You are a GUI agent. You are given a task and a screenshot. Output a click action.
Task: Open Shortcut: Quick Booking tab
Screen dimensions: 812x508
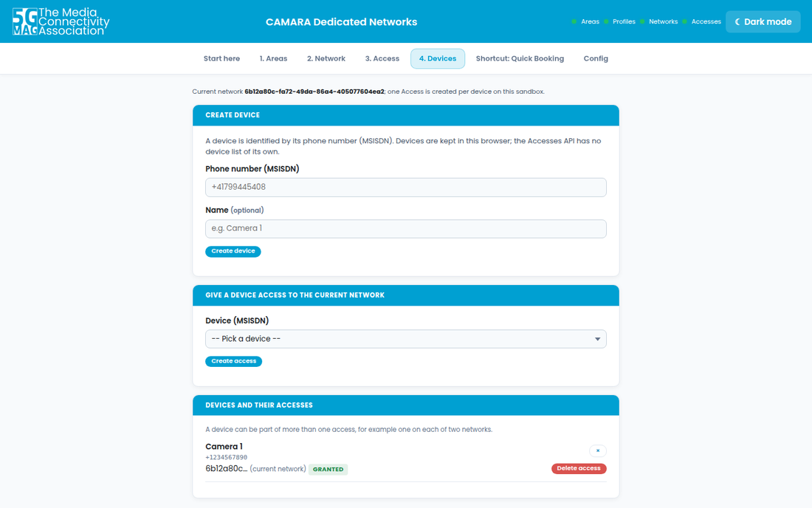[x=520, y=58]
